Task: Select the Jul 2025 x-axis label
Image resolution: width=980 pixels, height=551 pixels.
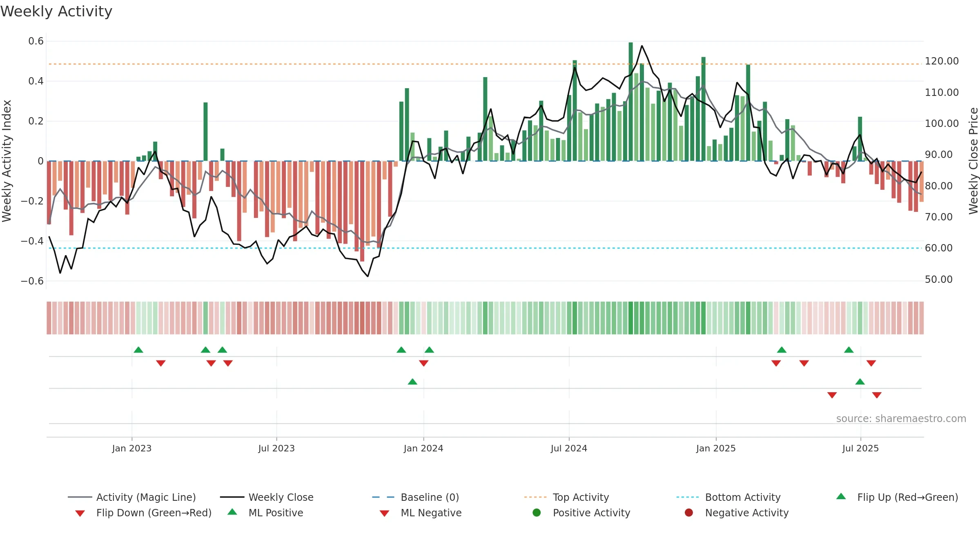Action: [x=860, y=448]
